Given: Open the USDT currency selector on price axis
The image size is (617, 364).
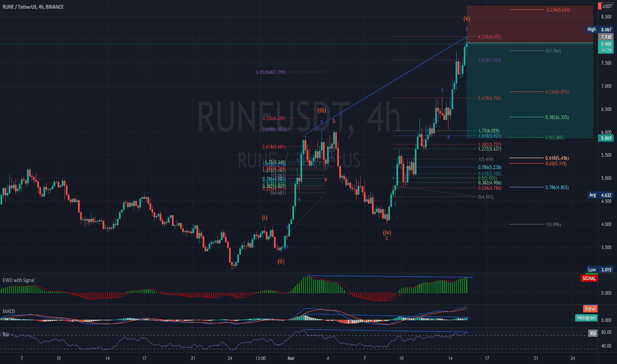Looking at the screenshot, I should click(606, 6).
